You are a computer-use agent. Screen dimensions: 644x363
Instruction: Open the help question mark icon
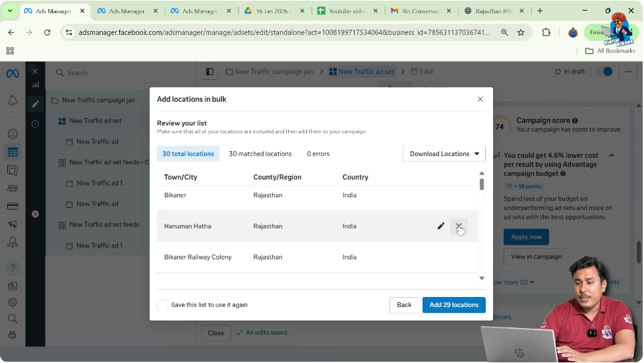pos(13,267)
